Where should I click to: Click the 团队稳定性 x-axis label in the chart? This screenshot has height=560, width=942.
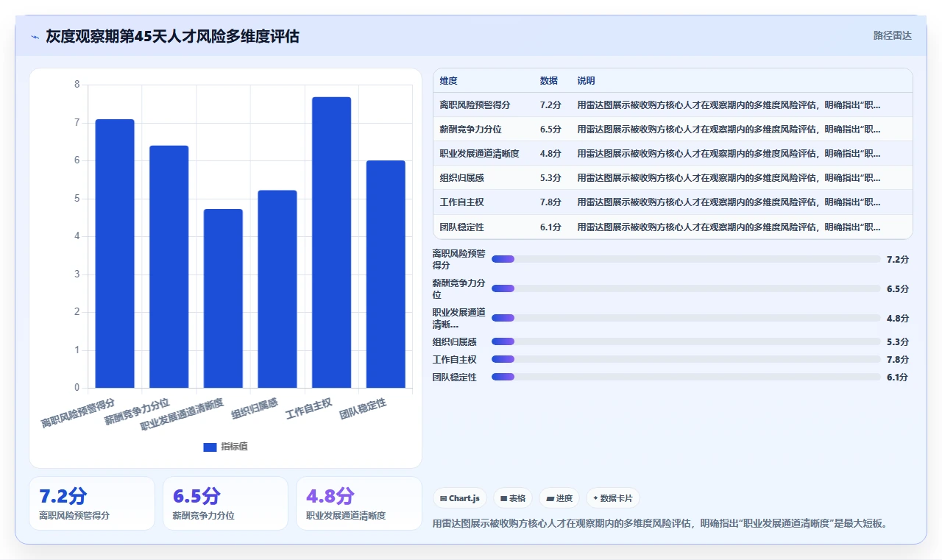coord(363,408)
